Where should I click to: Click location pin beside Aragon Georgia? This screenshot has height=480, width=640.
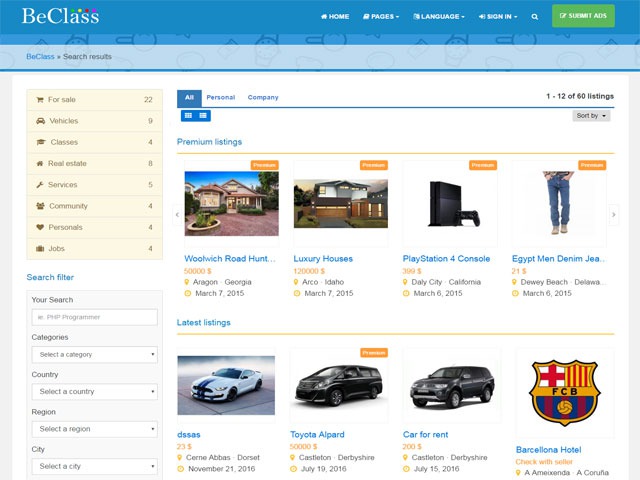[187, 282]
